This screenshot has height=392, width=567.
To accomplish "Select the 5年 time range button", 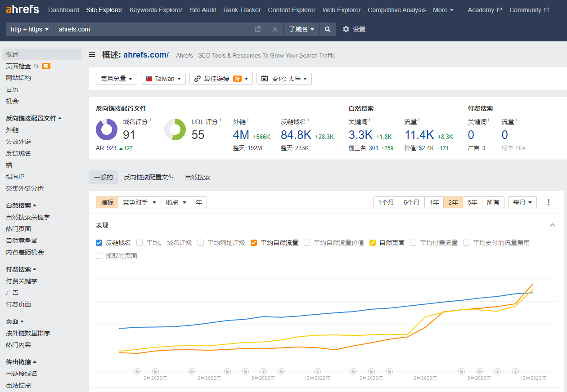I will point(472,202).
